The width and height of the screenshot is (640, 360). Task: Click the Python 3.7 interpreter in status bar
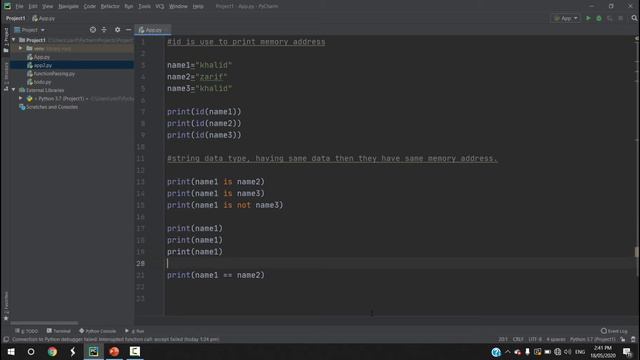coord(592,339)
